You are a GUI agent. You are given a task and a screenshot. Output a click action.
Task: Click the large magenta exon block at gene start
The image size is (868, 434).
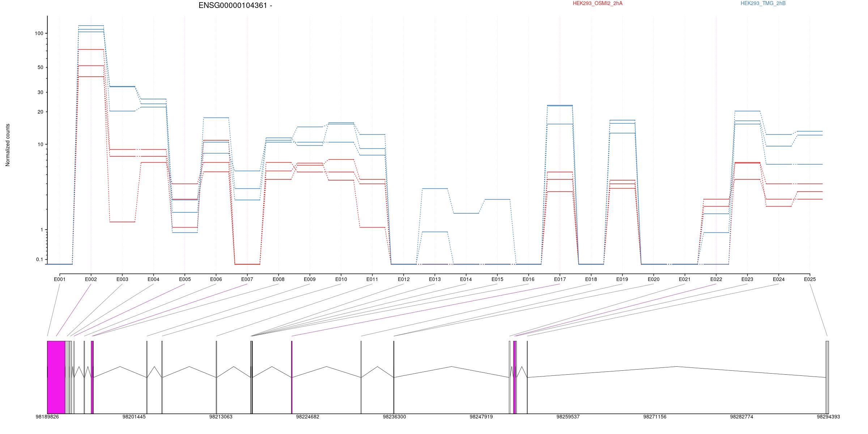pos(56,377)
